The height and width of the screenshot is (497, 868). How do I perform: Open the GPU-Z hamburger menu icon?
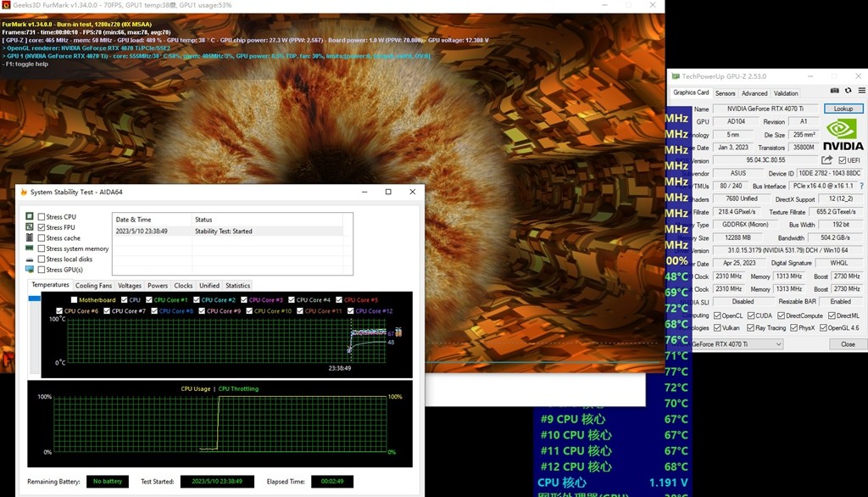[860, 90]
